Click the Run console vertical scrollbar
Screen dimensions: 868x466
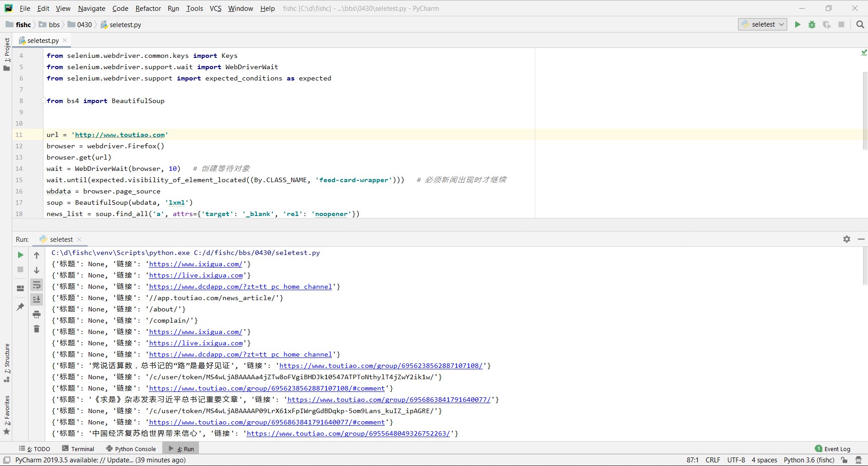point(865,267)
